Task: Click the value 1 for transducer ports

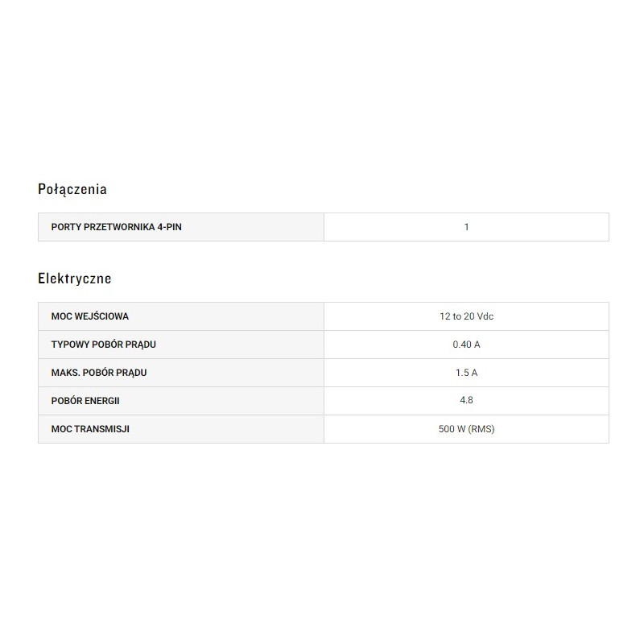Action: pyautogui.click(x=466, y=227)
